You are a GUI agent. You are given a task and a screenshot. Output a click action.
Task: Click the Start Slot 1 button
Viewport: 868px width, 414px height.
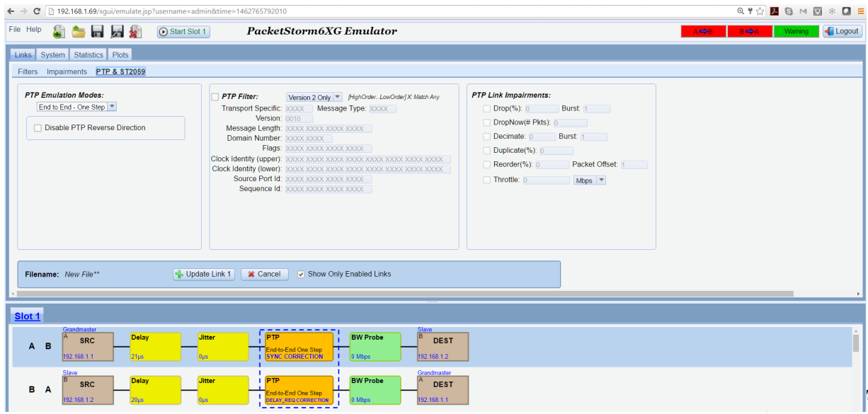183,32
